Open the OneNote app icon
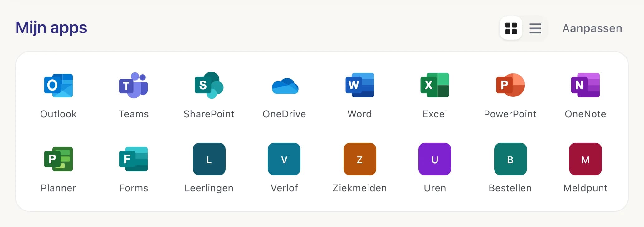 click(585, 85)
